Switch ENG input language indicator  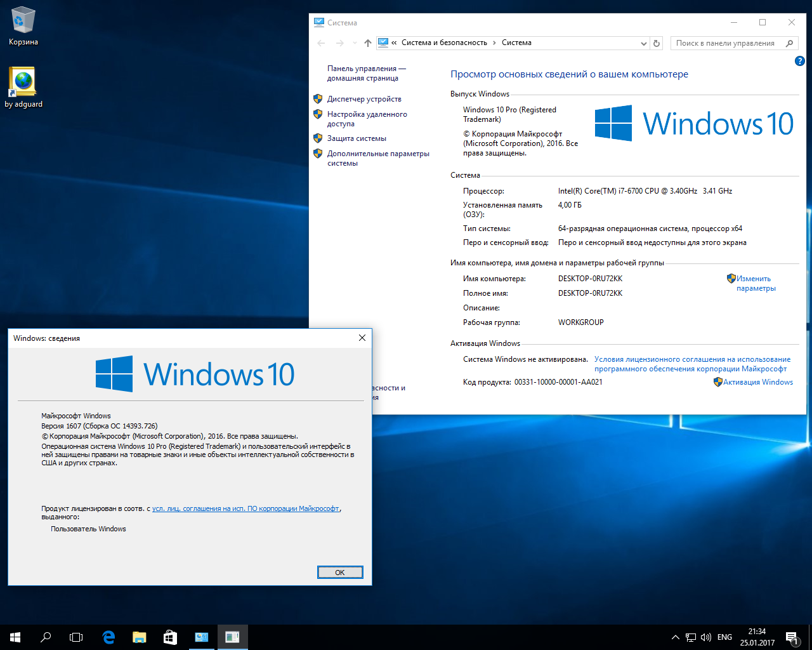point(724,637)
